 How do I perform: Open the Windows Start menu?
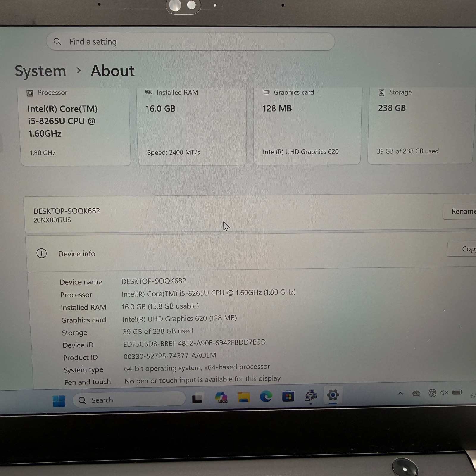point(59,401)
